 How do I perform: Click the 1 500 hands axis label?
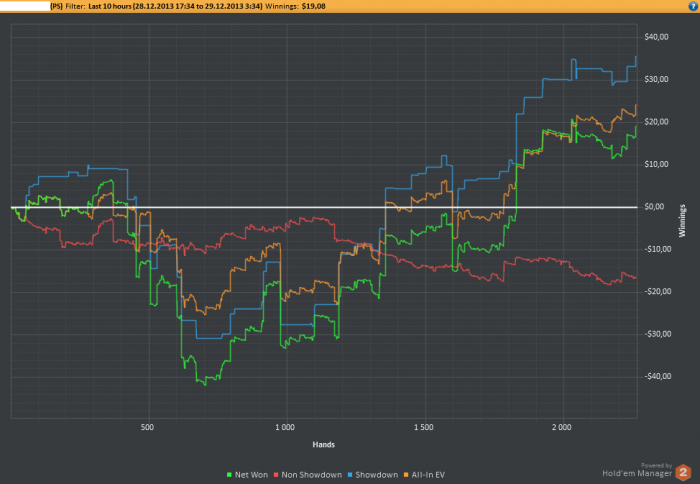423,427
